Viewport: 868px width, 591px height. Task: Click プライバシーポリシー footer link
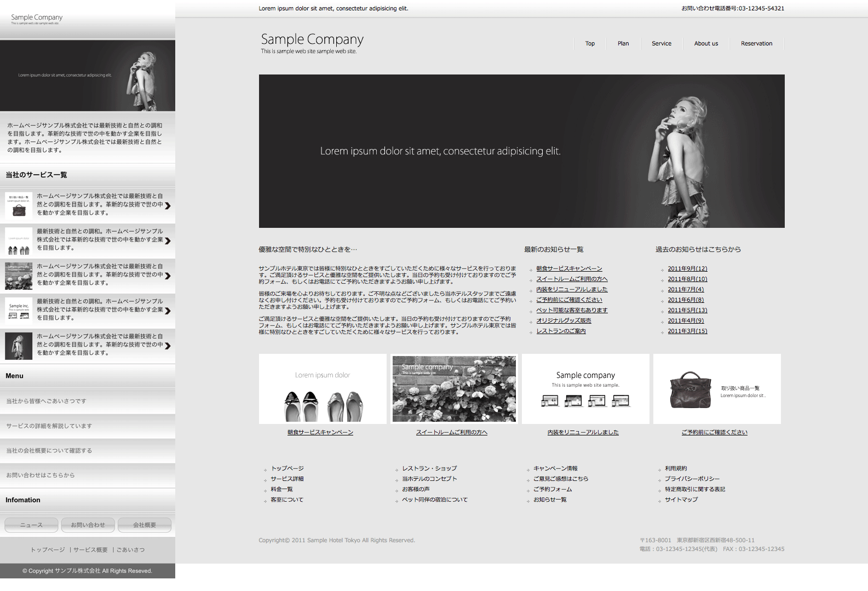(692, 479)
